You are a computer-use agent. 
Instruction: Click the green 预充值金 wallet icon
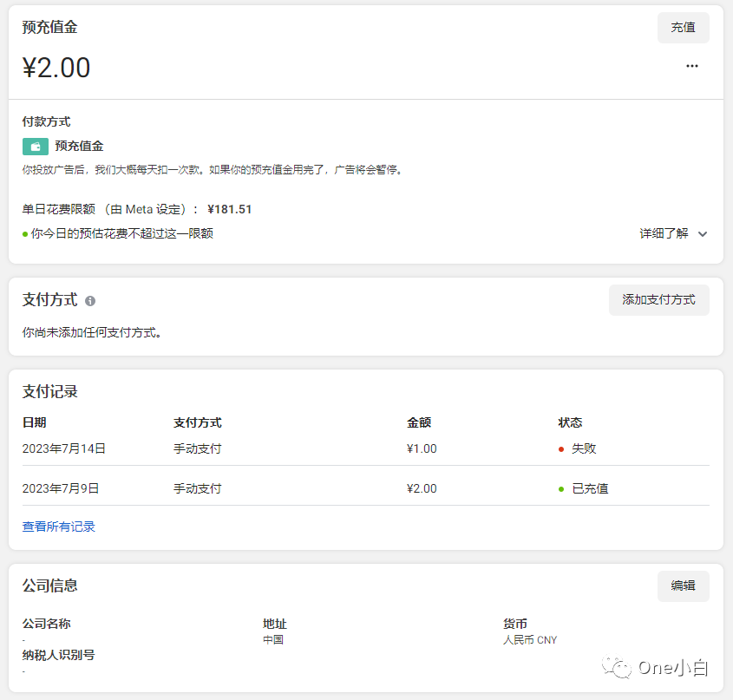(36, 147)
